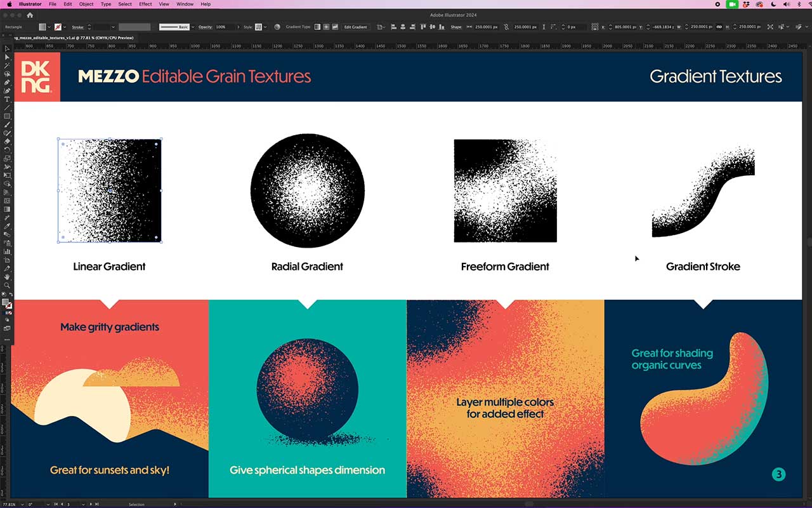
Task: Select the Eyedropper tool
Action: [x=8, y=226]
